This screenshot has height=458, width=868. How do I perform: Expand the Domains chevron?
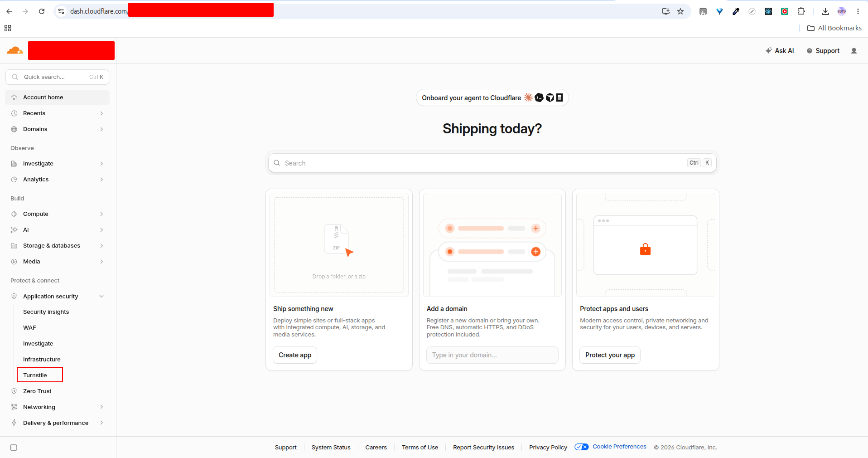tap(101, 129)
